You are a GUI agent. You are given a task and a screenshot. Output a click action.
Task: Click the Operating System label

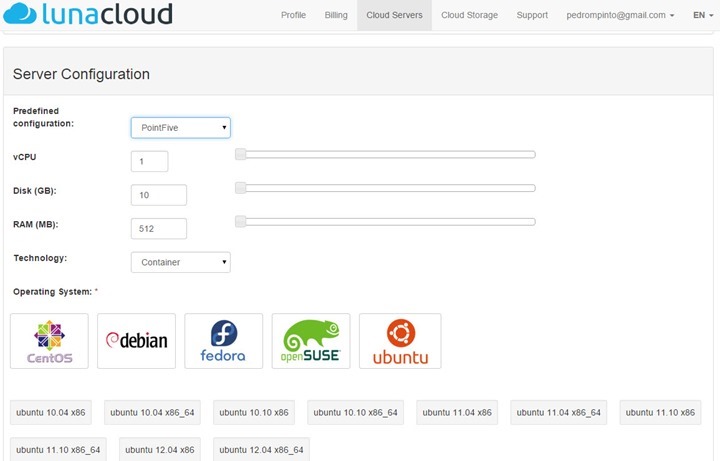coord(56,292)
